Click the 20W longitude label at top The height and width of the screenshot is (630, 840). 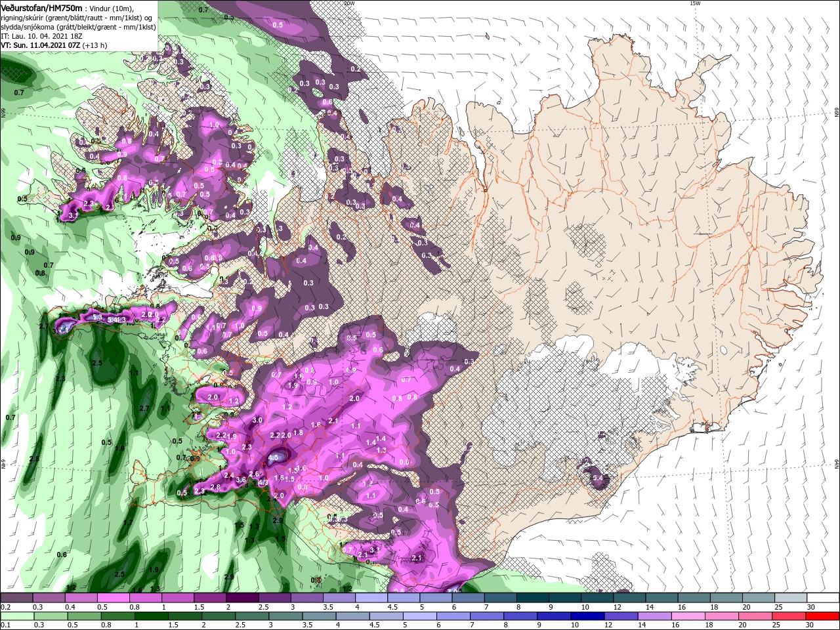(349, 3)
